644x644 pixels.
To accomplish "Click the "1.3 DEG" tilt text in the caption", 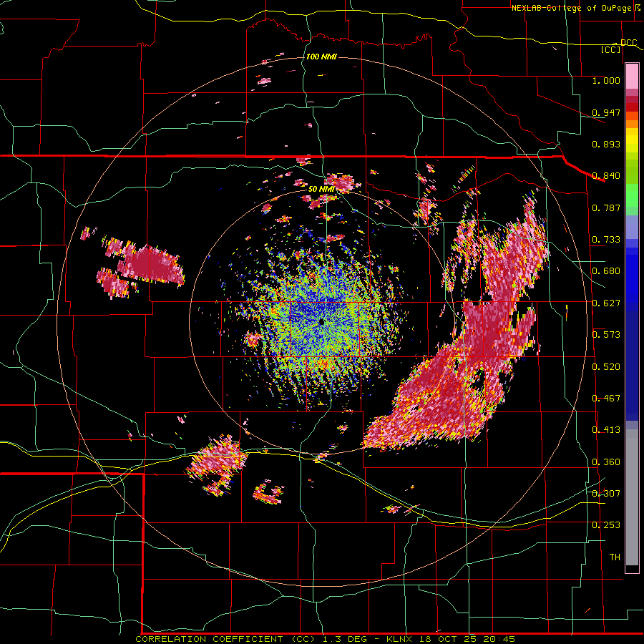I will coord(345,639).
